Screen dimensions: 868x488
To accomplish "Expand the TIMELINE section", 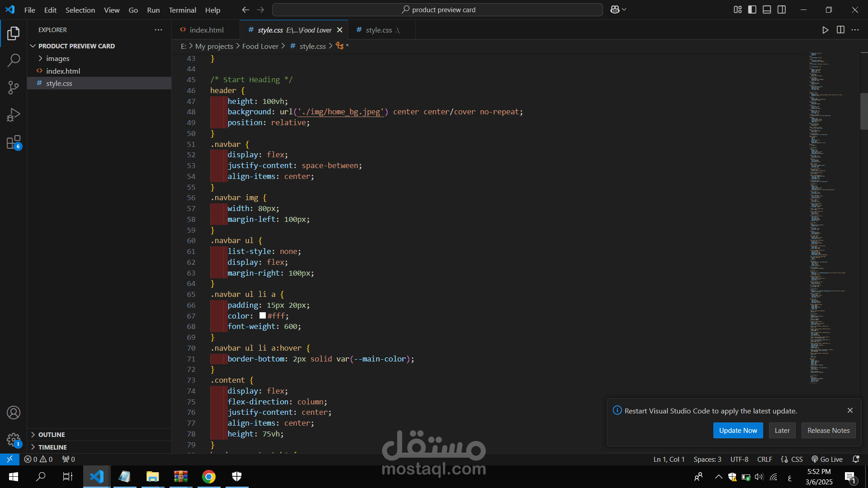I will [52, 447].
